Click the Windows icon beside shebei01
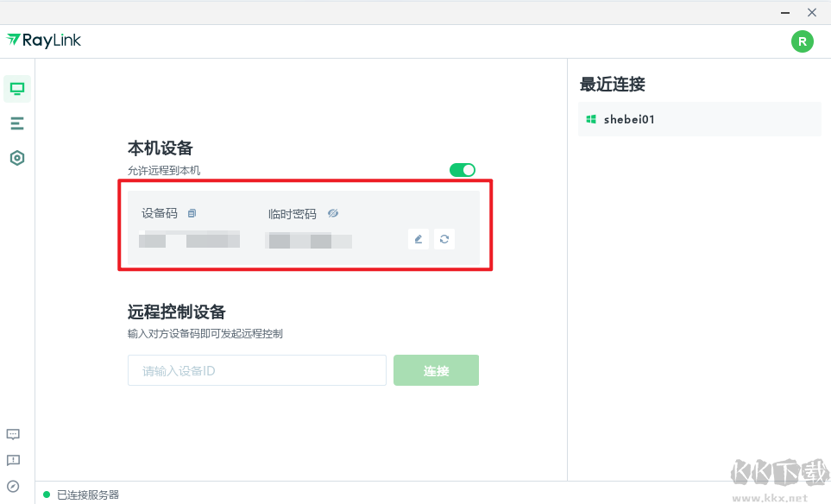Image resolution: width=831 pixels, height=504 pixels. (x=591, y=119)
